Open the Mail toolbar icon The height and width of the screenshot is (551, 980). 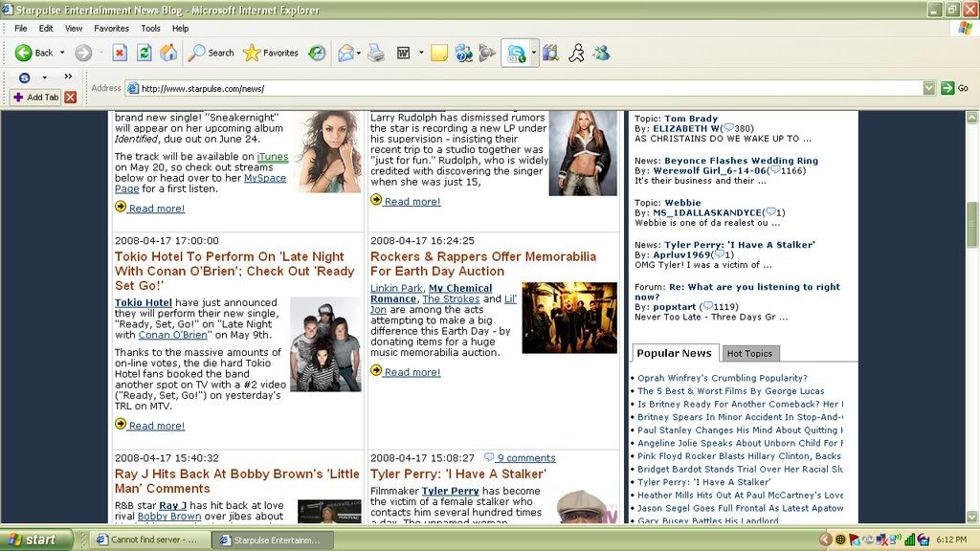[345, 53]
